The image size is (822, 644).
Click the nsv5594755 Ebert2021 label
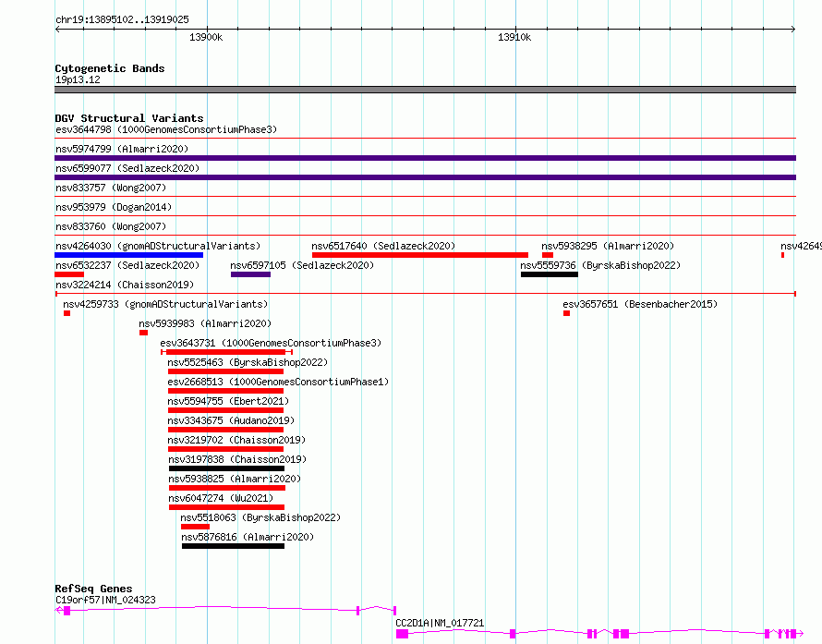228,401
